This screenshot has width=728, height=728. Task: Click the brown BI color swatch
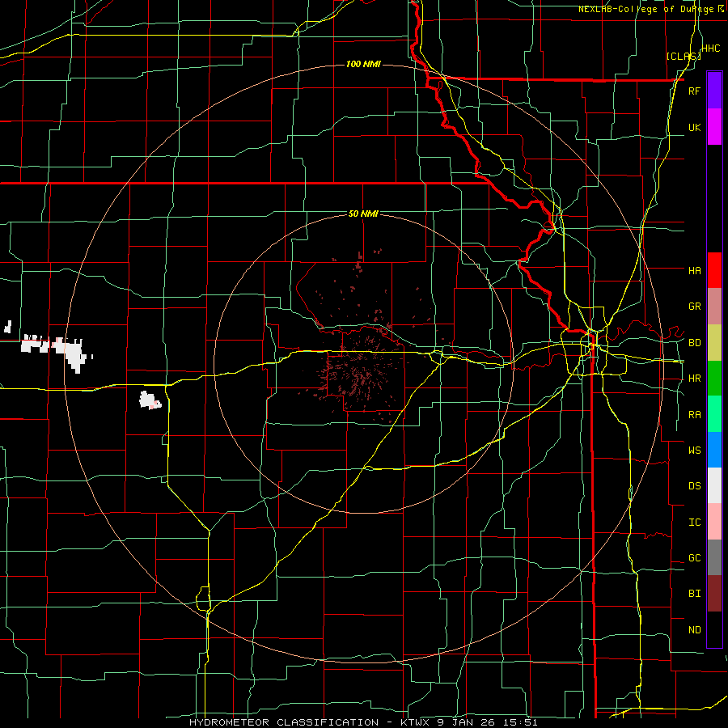(714, 594)
